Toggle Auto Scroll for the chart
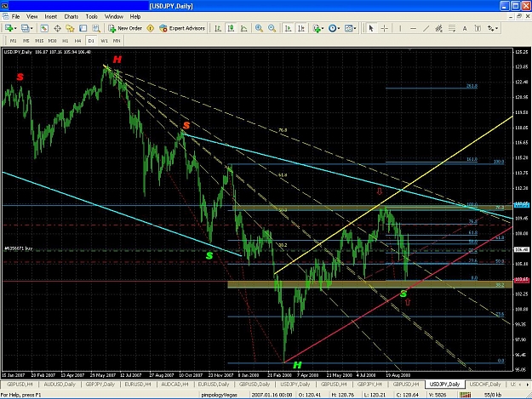532x399 pixels. (x=288, y=28)
